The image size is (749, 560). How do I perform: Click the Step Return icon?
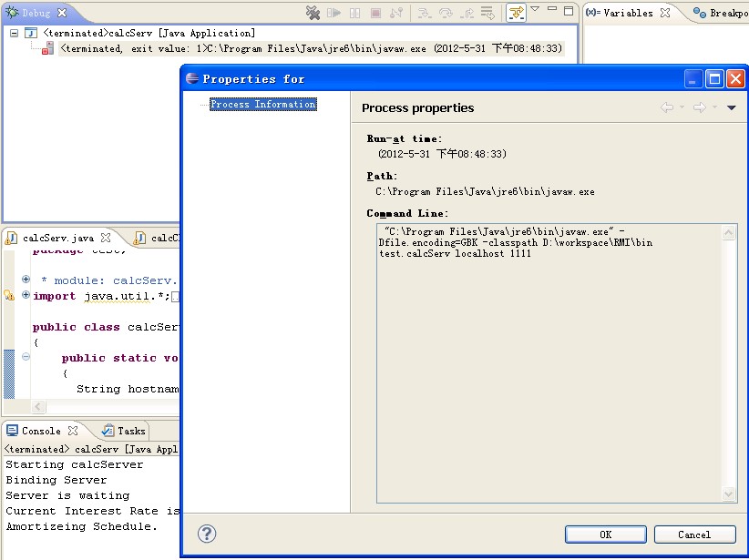tap(467, 13)
